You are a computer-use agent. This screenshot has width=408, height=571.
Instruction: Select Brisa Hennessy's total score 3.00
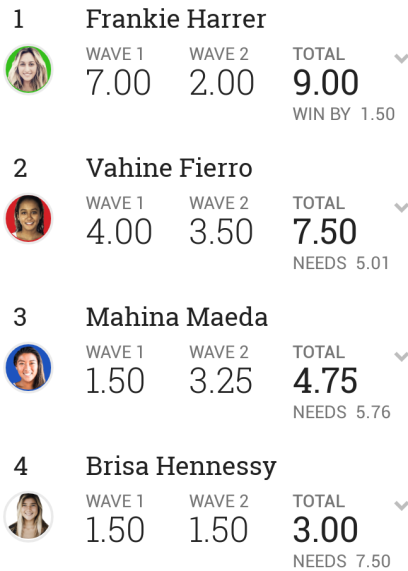point(325,529)
